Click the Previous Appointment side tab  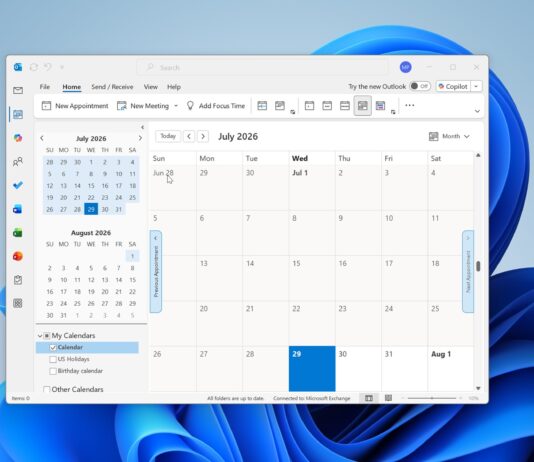coord(156,271)
